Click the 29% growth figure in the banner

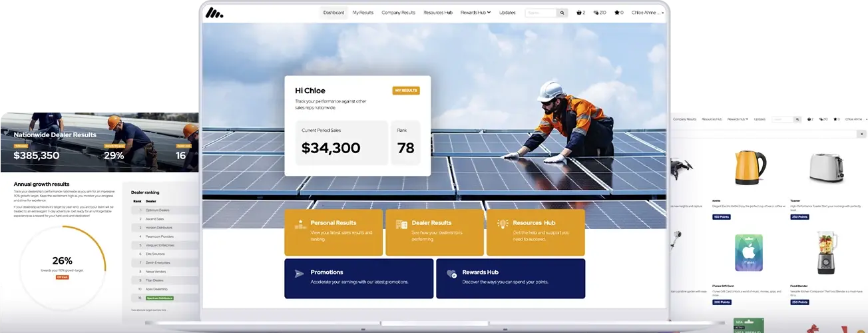coord(114,156)
